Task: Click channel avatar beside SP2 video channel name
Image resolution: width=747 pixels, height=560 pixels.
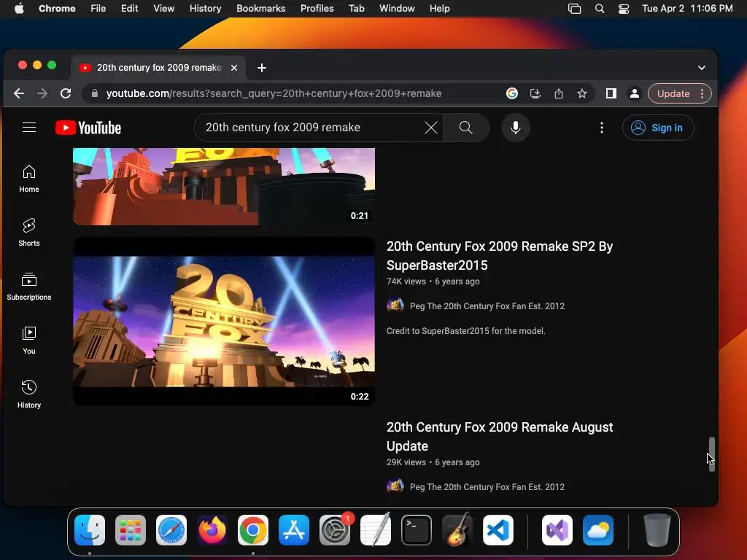Action: [x=395, y=306]
